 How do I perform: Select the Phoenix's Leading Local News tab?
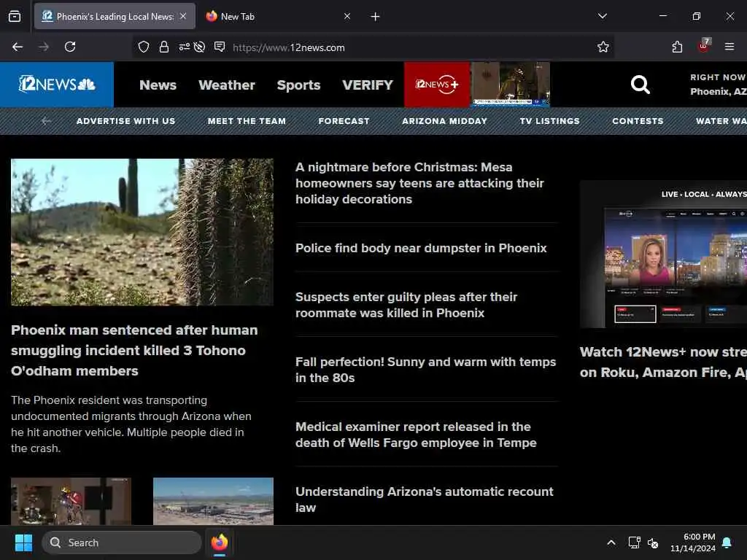pyautogui.click(x=115, y=17)
